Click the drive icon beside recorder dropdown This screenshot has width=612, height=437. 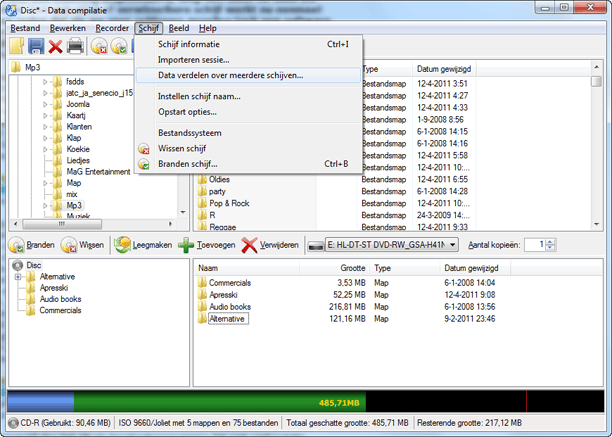[x=315, y=245]
